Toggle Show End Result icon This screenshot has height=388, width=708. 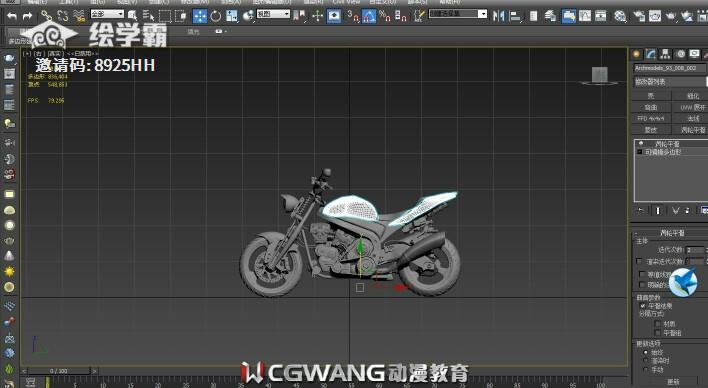point(657,210)
